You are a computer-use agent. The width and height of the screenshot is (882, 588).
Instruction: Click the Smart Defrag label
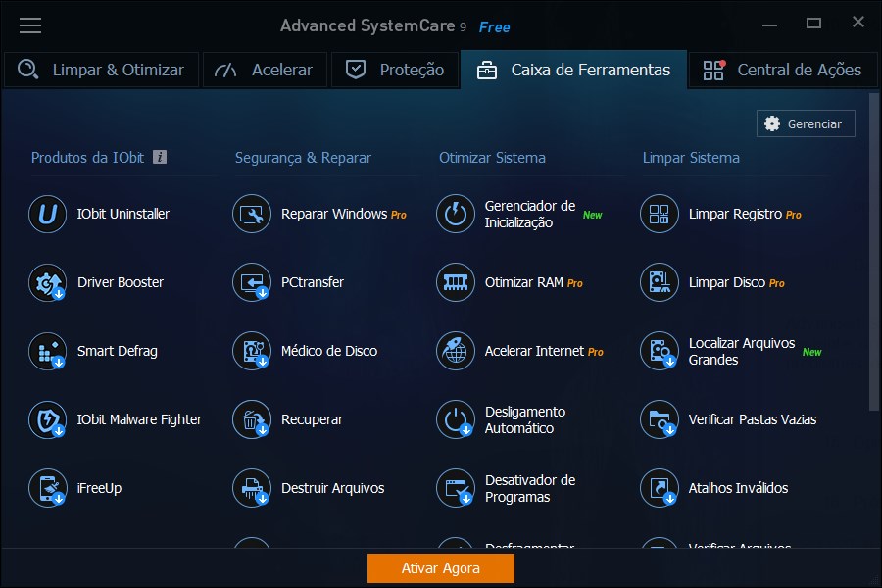[118, 351]
